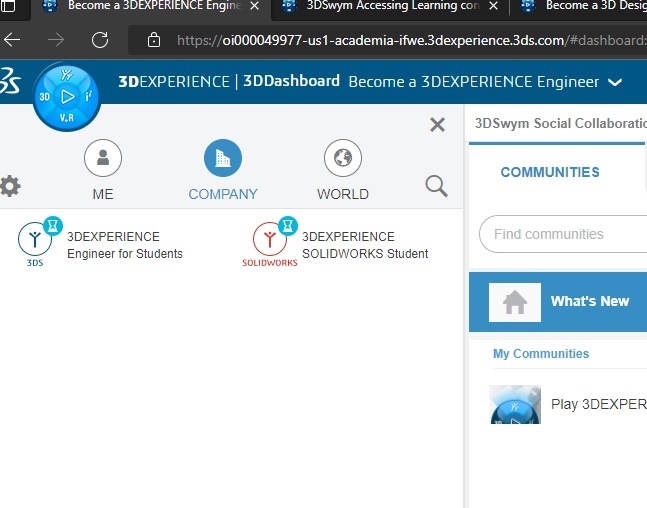Click the compass 3D west quadrant
647x508 pixels.
click(x=45, y=97)
